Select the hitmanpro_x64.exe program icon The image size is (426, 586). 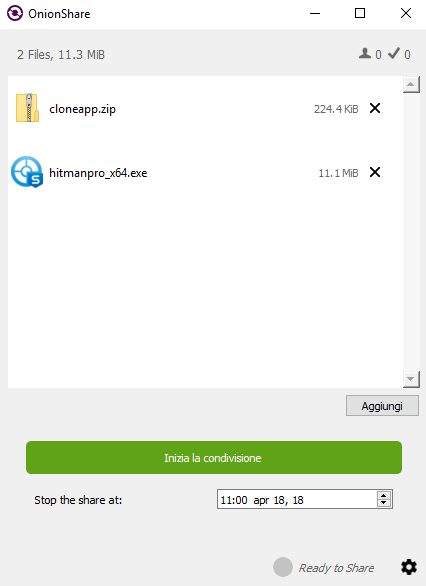coord(27,172)
